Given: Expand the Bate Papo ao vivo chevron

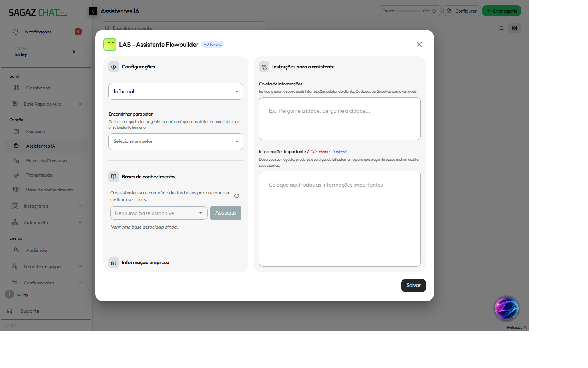Looking at the screenshot, I should [80, 104].
